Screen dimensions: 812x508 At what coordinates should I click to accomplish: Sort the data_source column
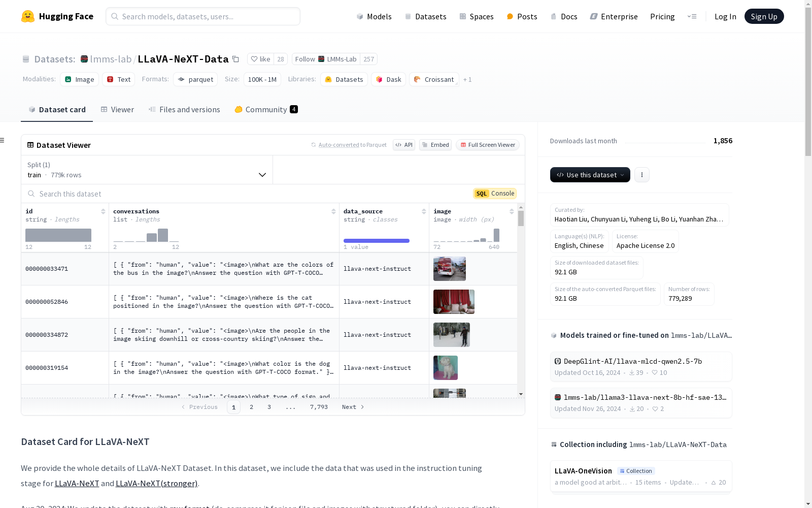(x=424, y=211)
